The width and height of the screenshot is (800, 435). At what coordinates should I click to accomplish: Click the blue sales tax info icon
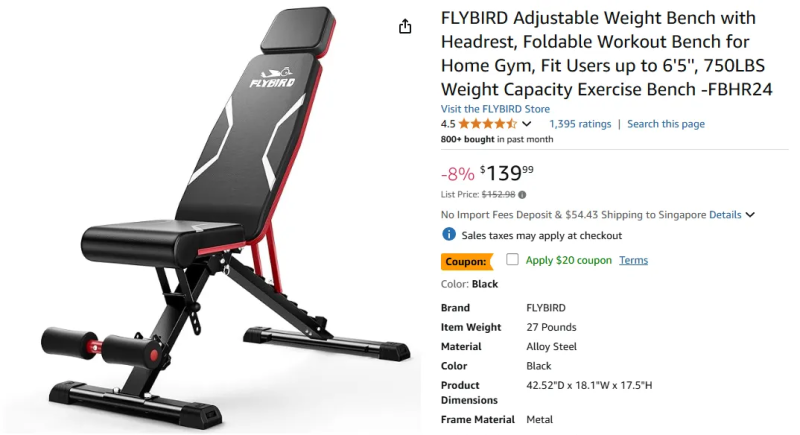click(x=448, y=235)
